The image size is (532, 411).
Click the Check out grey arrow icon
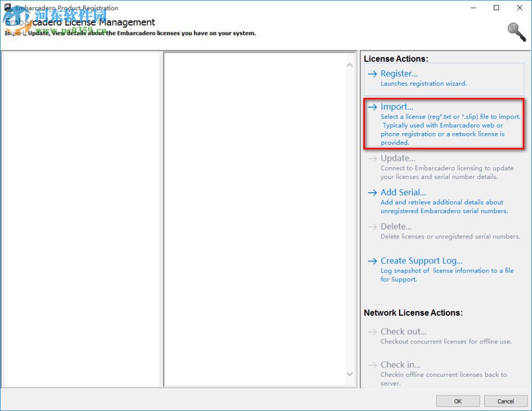pos(372,332)
